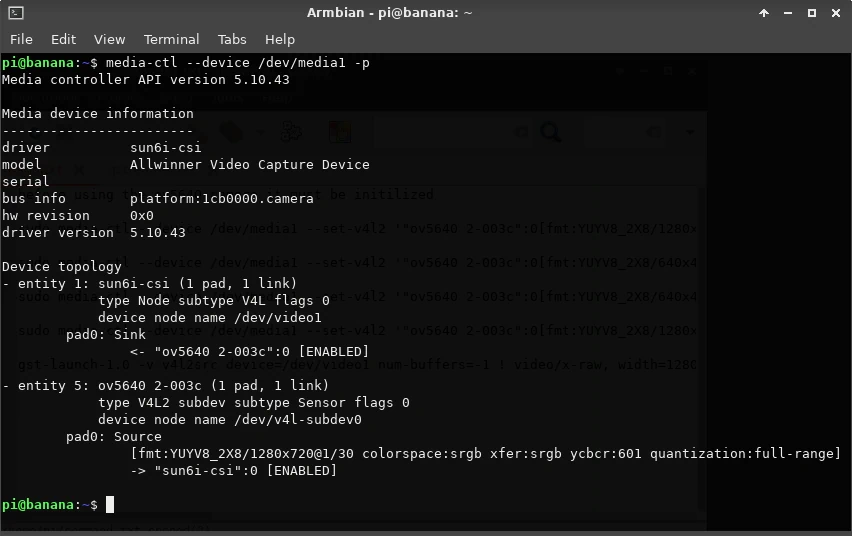852x536 pixels.
Task: Click 'Allwinner Video Capture Device' model value
Action: point(249,165)
